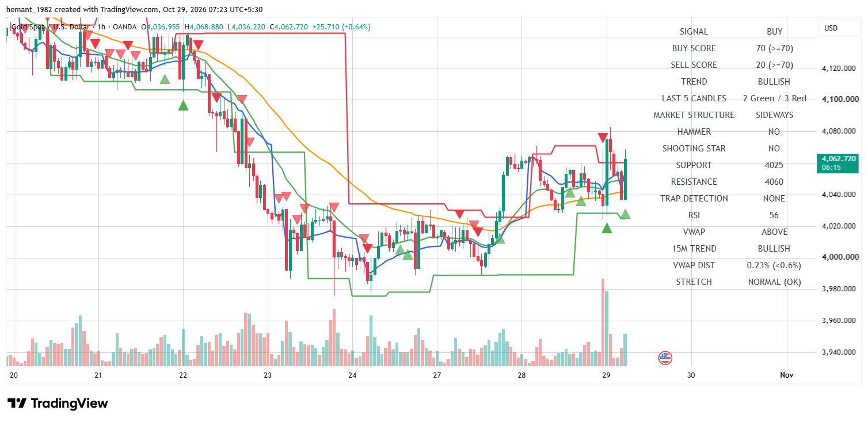Click the TRAP DETECTION value NONE

coord(774,199)
